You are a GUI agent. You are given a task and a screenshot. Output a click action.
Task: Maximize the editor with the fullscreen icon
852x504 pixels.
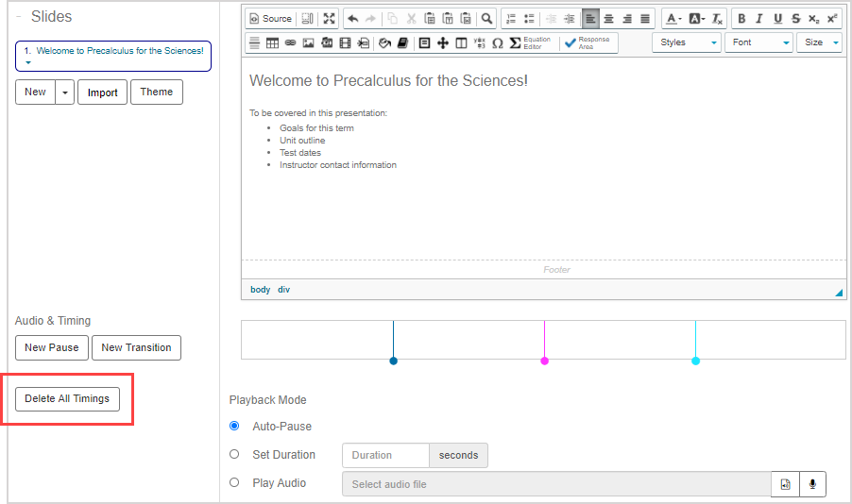pyautogui.click(x=329, y=18)
